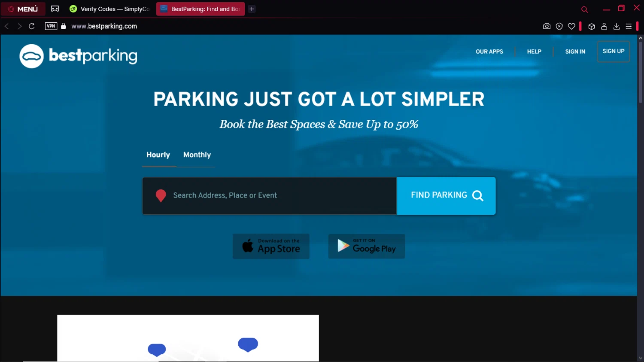Open the extensions cube icon
The image size is (644, 362).
(592, 26)
